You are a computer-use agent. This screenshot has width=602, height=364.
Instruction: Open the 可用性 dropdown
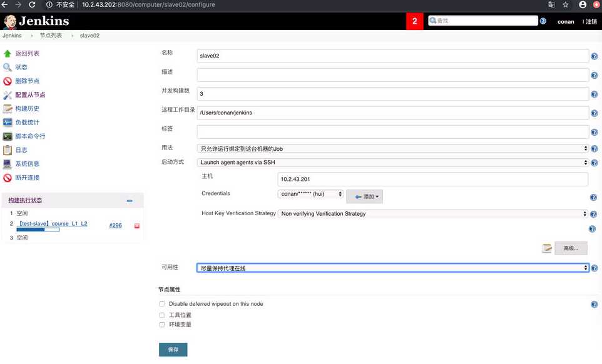392,268
